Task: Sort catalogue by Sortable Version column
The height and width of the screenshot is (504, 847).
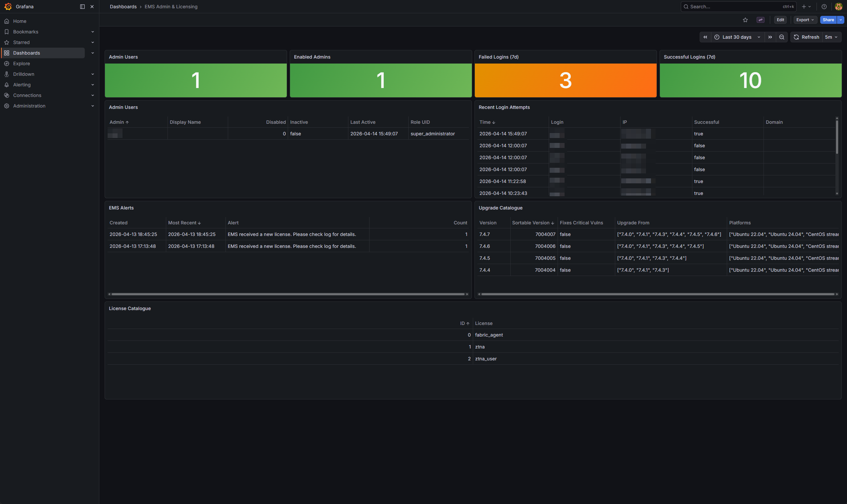Action: (533, 223)
